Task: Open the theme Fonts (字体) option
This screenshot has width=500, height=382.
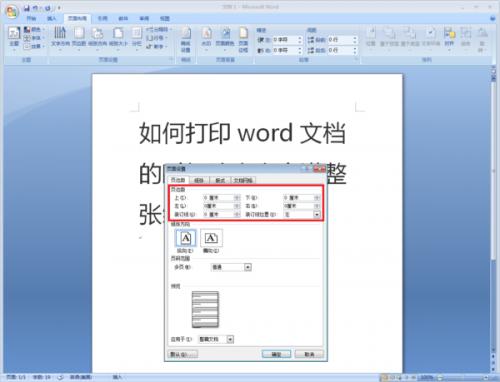Action: (33, 38)
